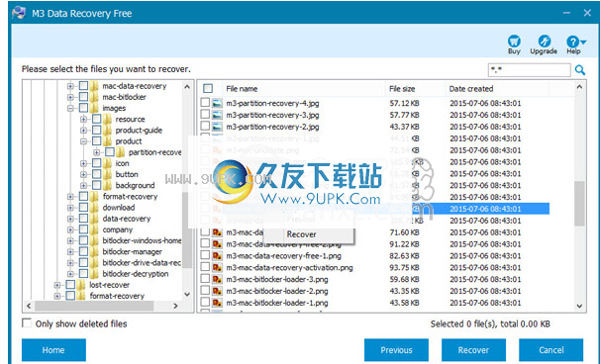This screenshot has width=600, height=364.
Task: Collapse the product tree node
Action: [x=83, y=141]
